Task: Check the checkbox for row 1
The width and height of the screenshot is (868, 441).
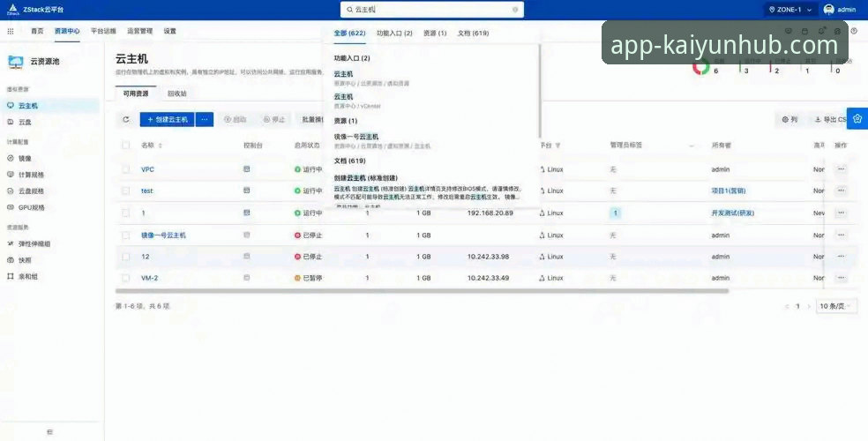Action: pyautogui.click(x=125, y=213)
